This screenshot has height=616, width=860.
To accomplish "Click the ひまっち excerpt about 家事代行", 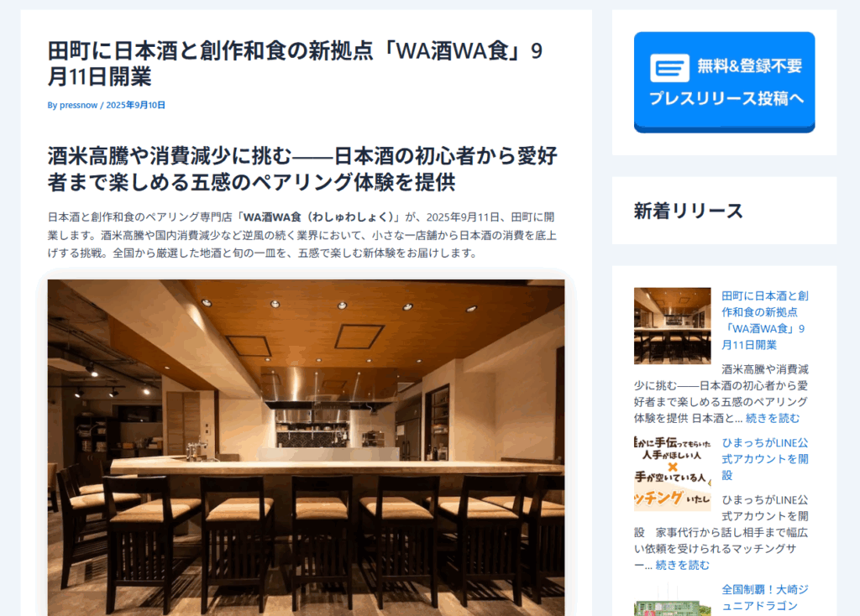I will (x=721, y=533).
